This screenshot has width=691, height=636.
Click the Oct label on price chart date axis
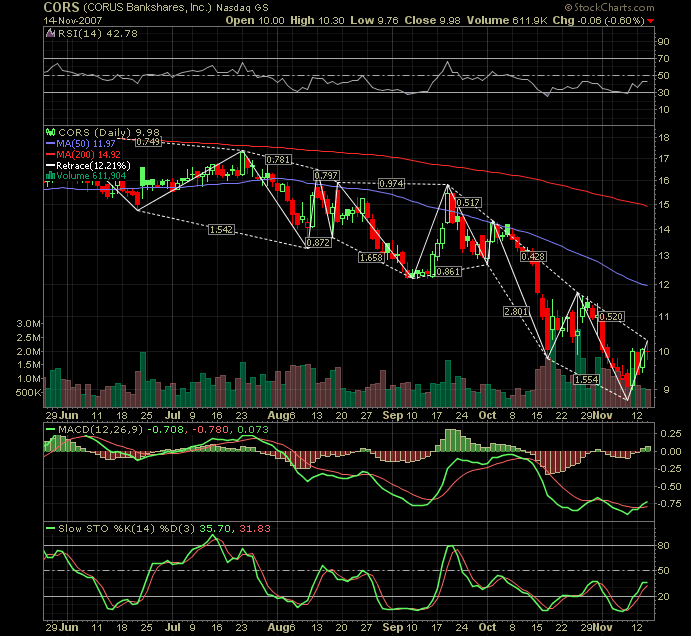tap(487, 416)
